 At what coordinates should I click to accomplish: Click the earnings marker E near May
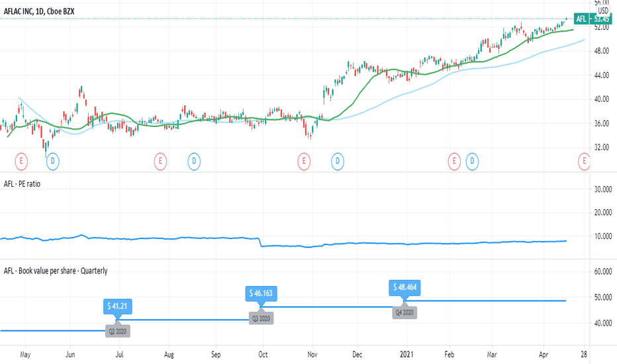click(21, 161)
